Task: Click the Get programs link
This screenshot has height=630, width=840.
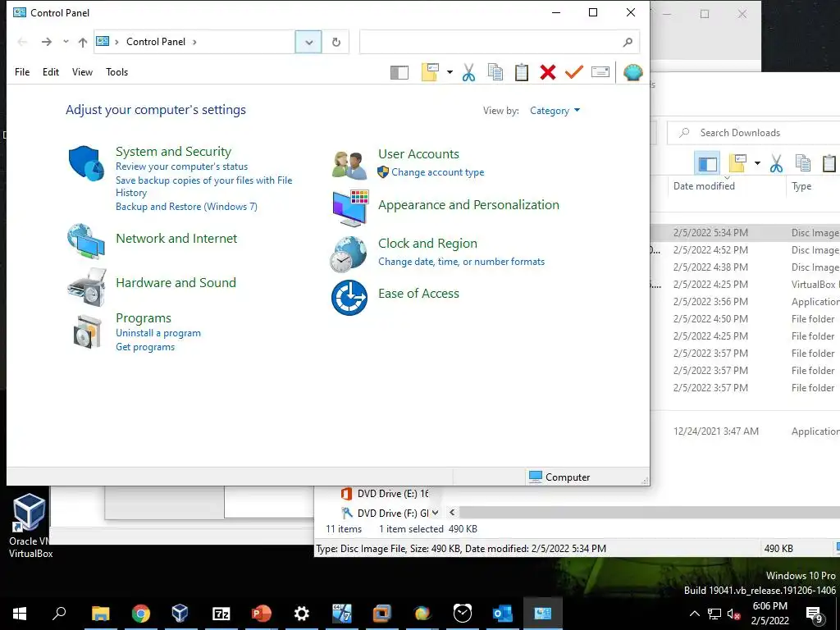Action: coord(145,347)
